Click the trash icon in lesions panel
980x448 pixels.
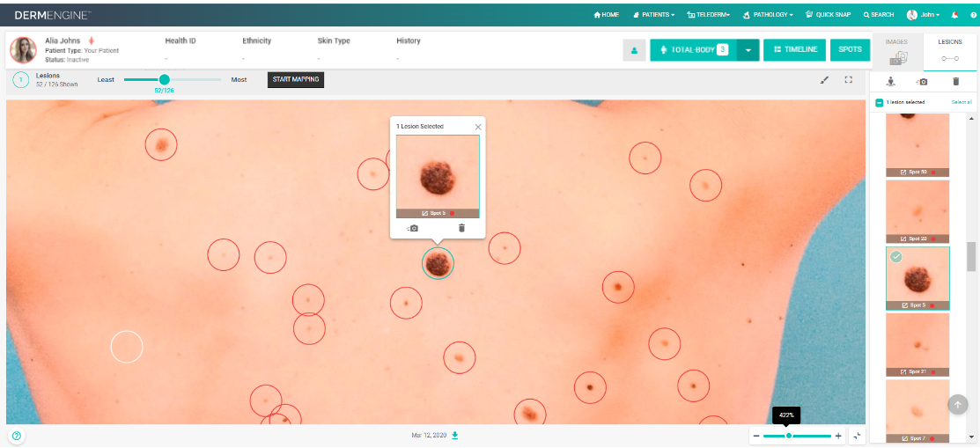point(955,81)
